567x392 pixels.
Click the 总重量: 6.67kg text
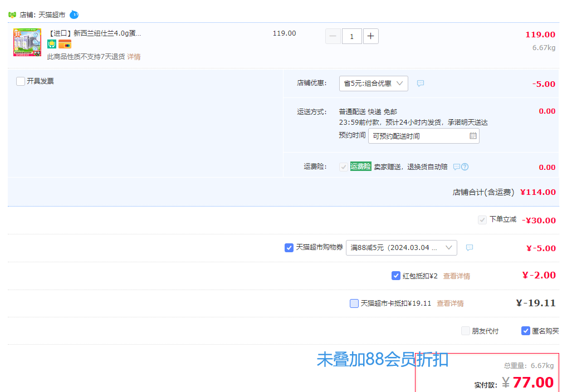(529, 366)
